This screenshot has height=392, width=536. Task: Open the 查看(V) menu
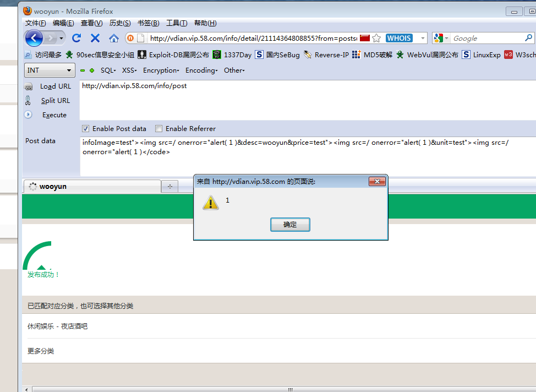tap(91, 23)
